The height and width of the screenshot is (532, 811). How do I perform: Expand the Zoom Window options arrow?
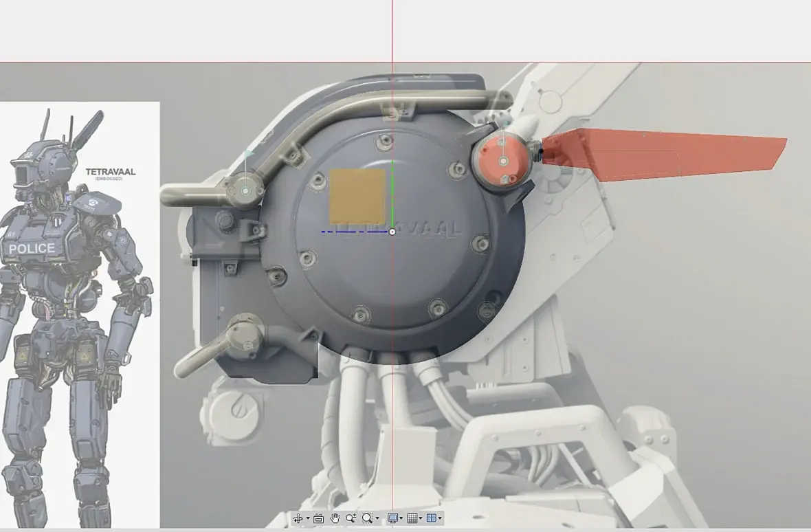tap(377, 518)
